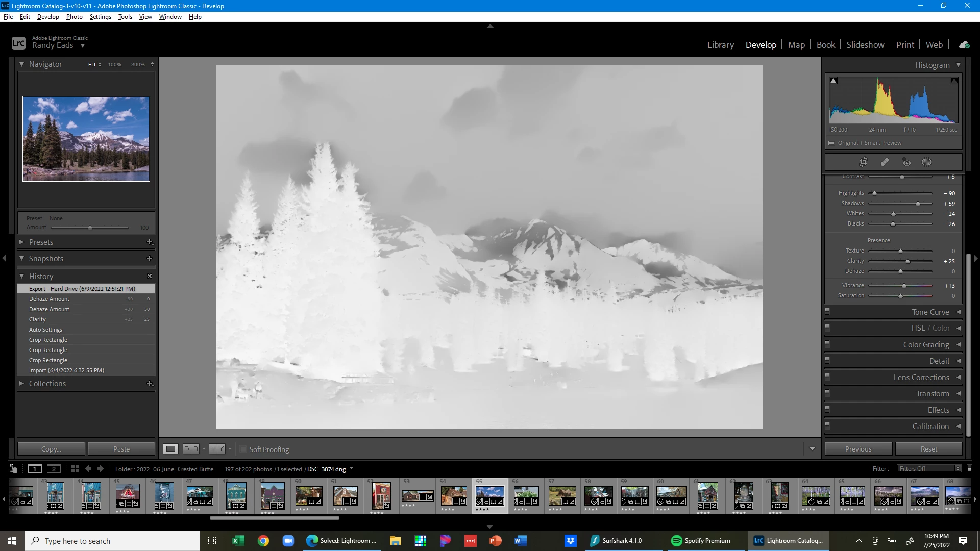The image size is (980, 551).
Task: Open the Settings menu
Action: 100,17
